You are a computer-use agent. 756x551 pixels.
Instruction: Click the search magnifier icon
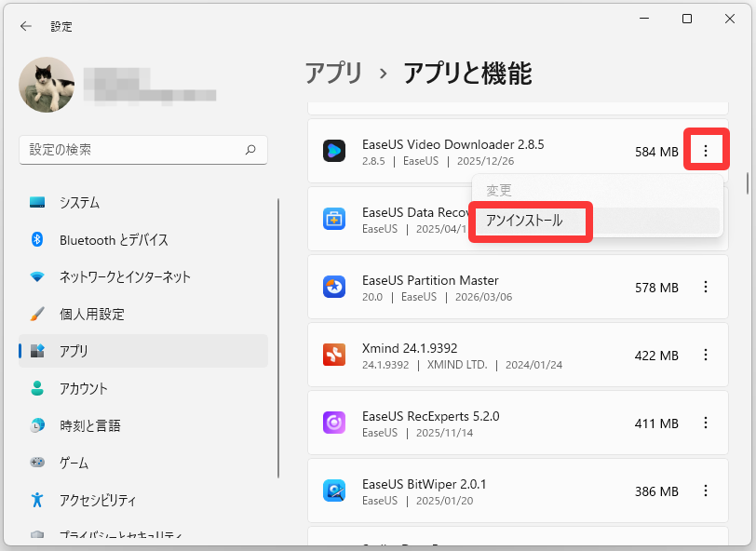click(x=251, y=149)
